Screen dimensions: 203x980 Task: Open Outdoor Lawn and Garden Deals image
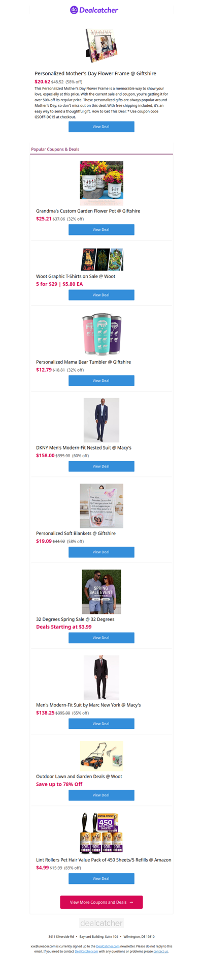[101, 756]
